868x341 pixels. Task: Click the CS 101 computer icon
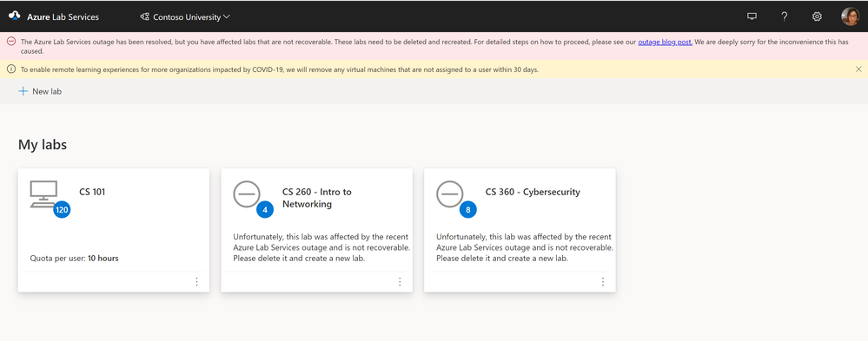(x=43, y=194)
